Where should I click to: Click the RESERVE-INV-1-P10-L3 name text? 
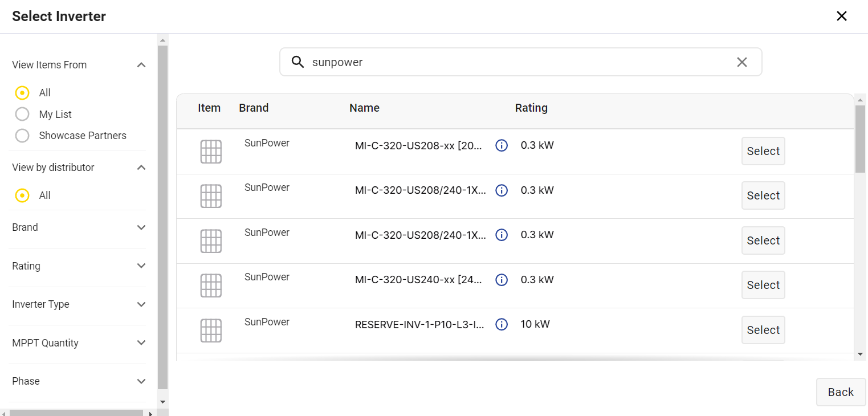[420, 325]
